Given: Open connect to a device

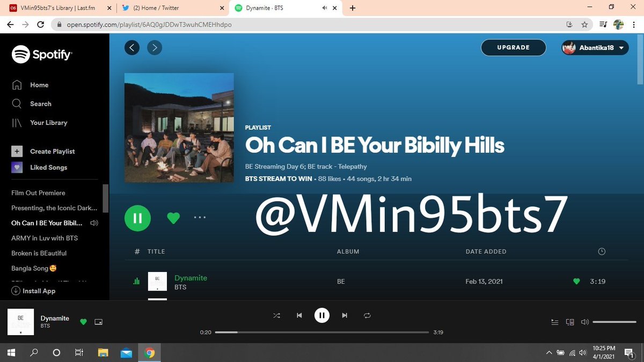Looking at the screenshot, I should (570, 322).
